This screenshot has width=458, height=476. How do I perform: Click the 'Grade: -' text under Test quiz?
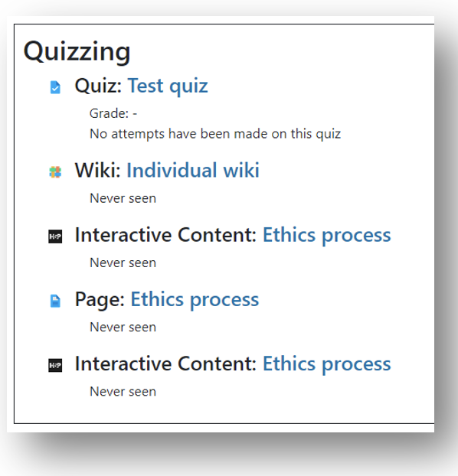click(113, 113)
